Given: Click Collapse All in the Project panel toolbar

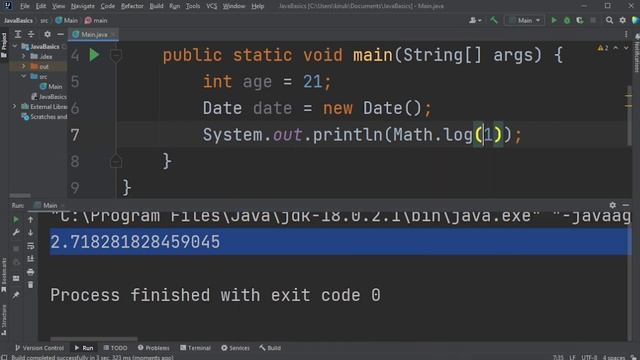Looking at the screenshot, I should (x=31, y=34).
